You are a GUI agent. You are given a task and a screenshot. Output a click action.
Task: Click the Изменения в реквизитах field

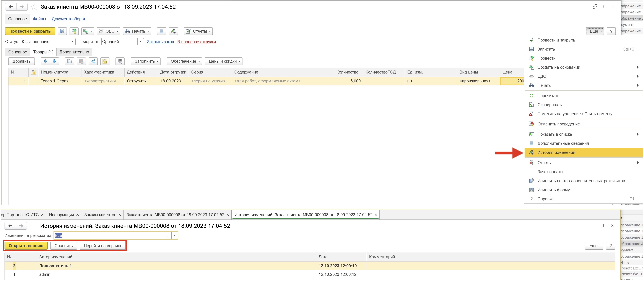point(109,236)
